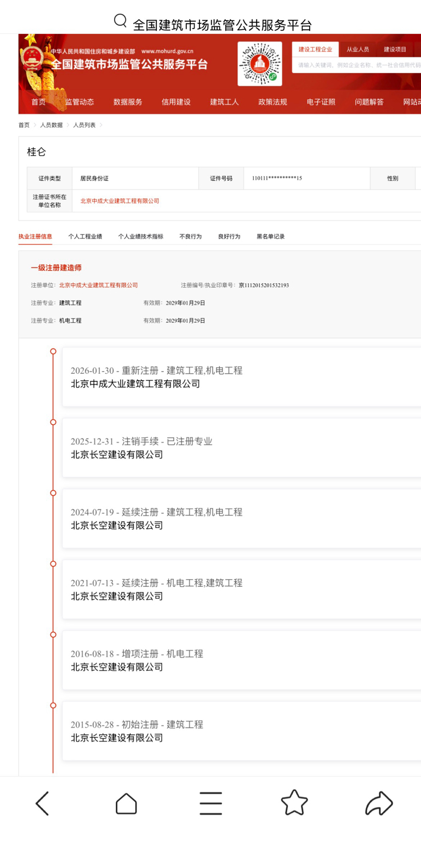Go back with the browser back arrow
The width and height of the screenshot is (421, 868).
point(42,803)
